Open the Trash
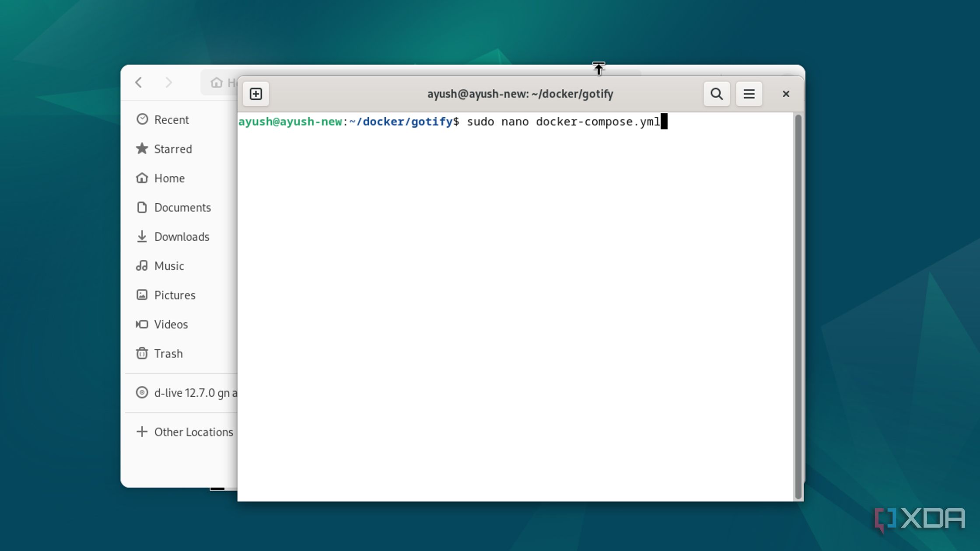Image resolution: width=980 pixels, height=551 pixels. pyautogui.click(x=168, y=354)
